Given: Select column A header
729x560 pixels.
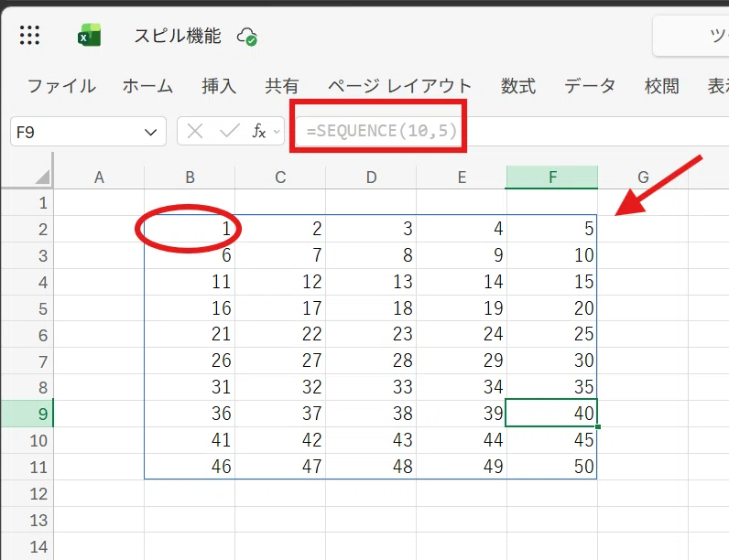Looking at the screenshot, I should [x=99, y=178].
